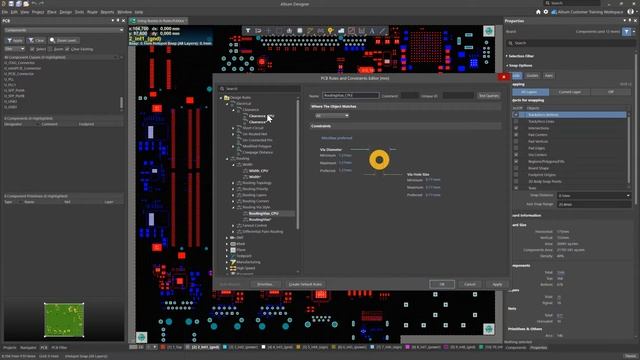This screenshot has width=640, height=360.
Task: Toggle the Clear Existing checkbox in the PCB panel
Action: (67, 49)
